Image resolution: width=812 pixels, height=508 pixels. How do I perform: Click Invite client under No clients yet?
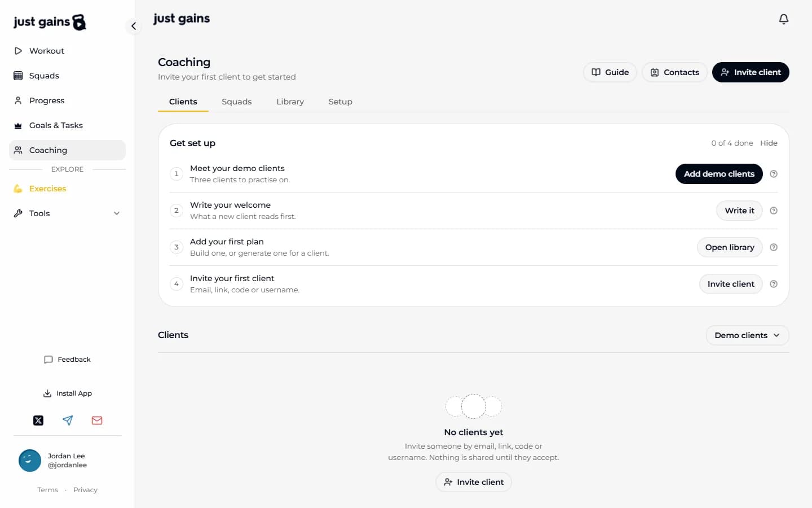(x=474, y=482)
